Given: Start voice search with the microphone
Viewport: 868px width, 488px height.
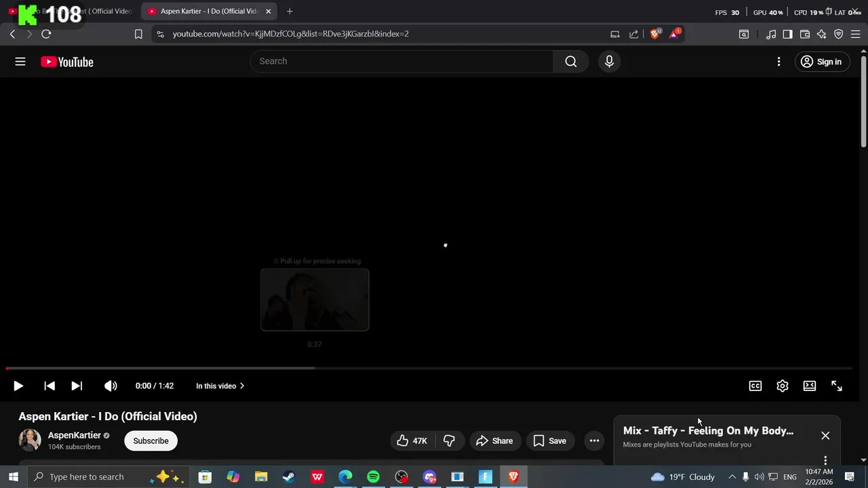Looking at the screenshot, I should (609, 62).
